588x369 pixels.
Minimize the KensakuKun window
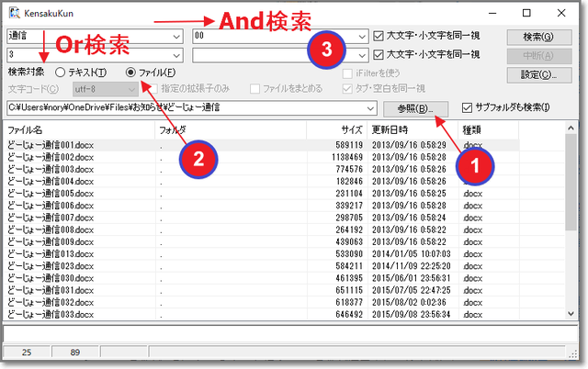[x=484, y=13]
